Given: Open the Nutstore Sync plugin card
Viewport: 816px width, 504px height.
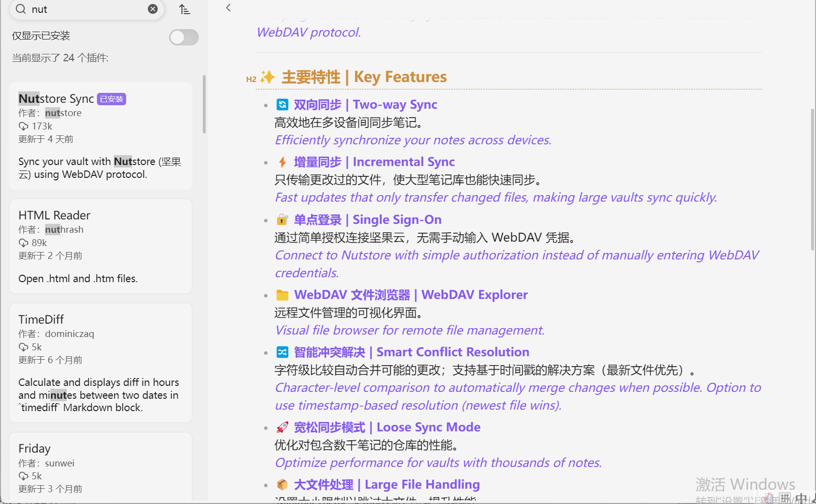Looking at the screenshot, I should click(x=100, y=136).
